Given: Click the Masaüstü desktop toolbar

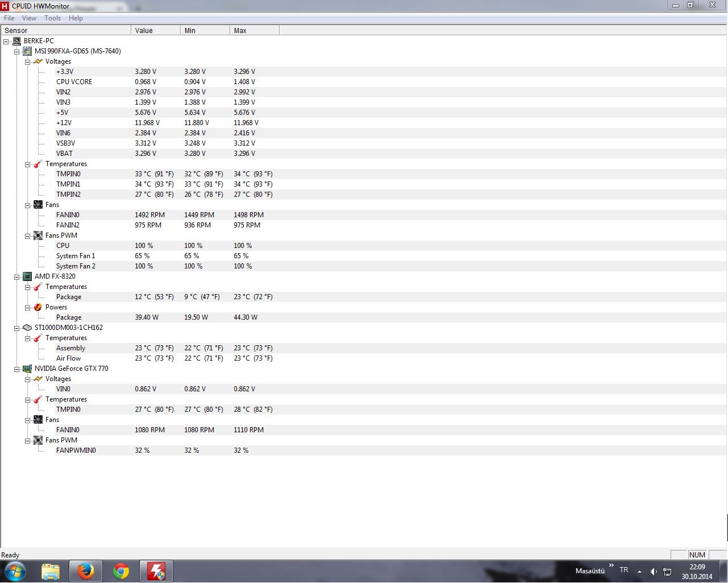Looking at the screenshot, I should 590,570.
